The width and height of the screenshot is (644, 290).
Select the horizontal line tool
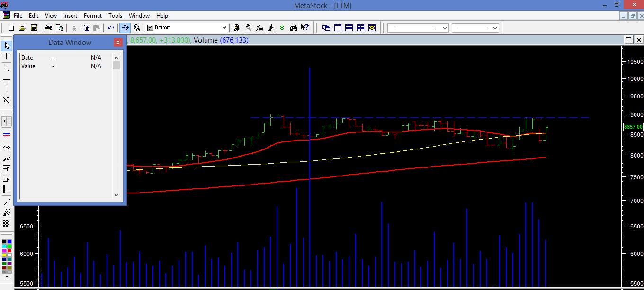[7, 79]
